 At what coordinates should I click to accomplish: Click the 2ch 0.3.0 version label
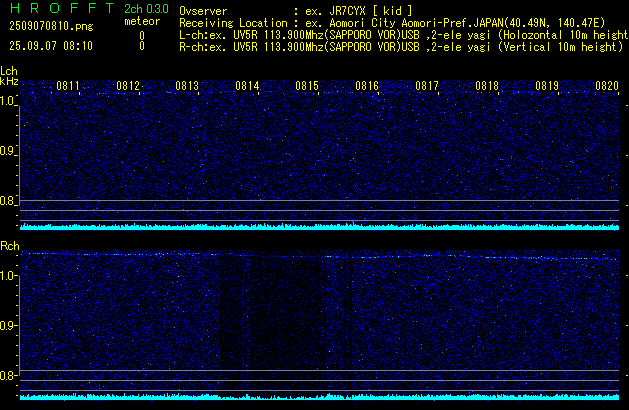tap(146, 9)
